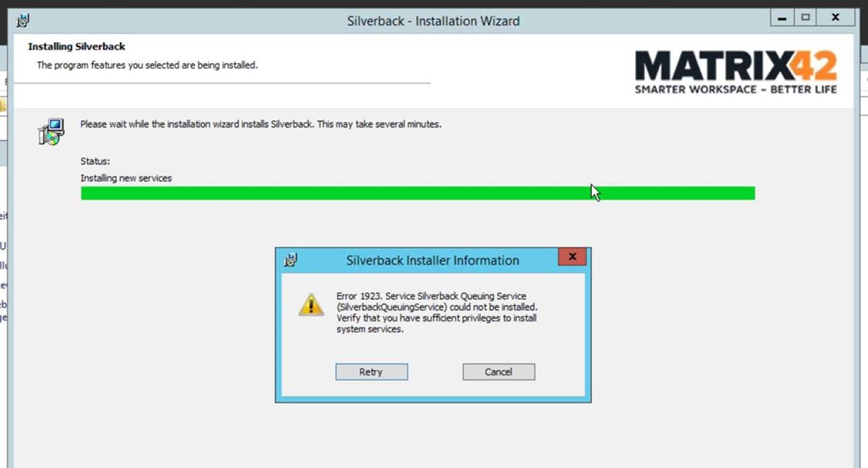The height and width of the screenshot is (468, 868).
Task: Close the Silverback Installer Information dialog
Action: coord(573,257)
